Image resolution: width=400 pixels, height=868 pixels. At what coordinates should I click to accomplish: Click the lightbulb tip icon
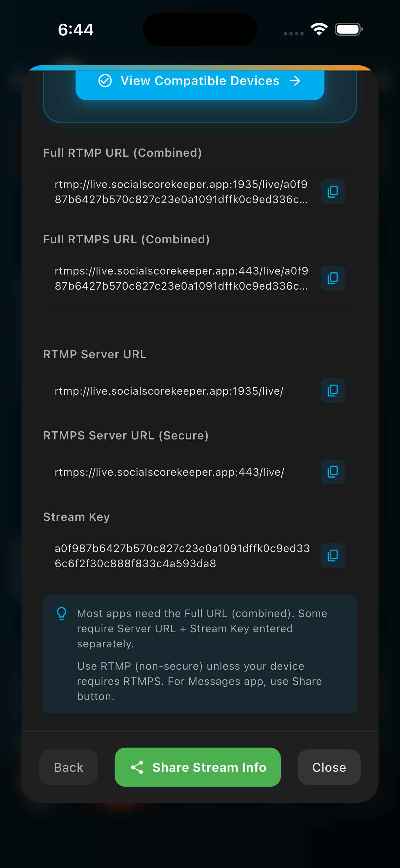coord(62,613)
